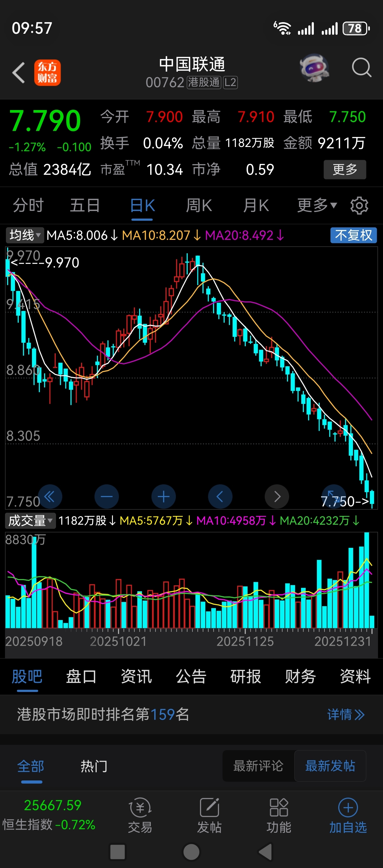Tap the K-line candlestick chart

click(191, 377)
